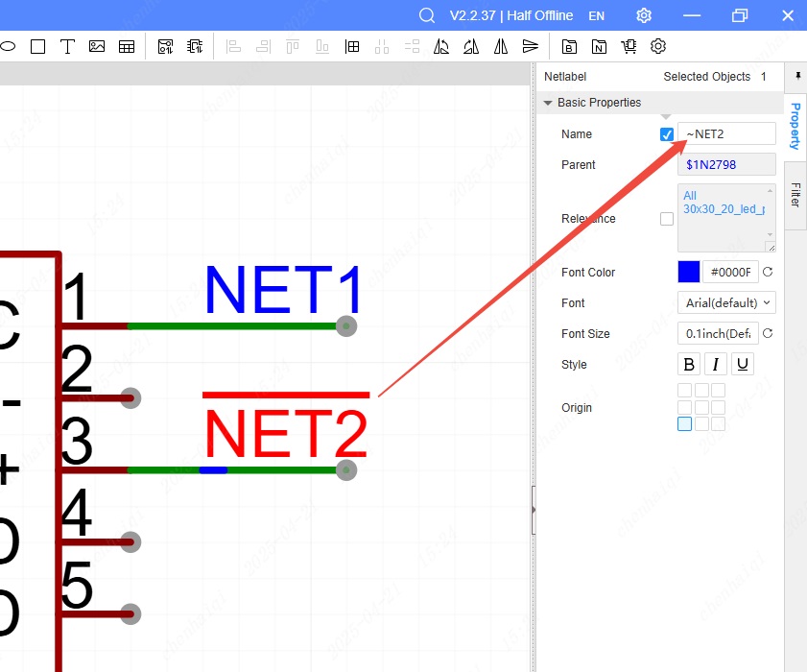Switch to the Filter tab
This screenshot has height=672, width=807.
pyautogui.click(x=795, y=196)
